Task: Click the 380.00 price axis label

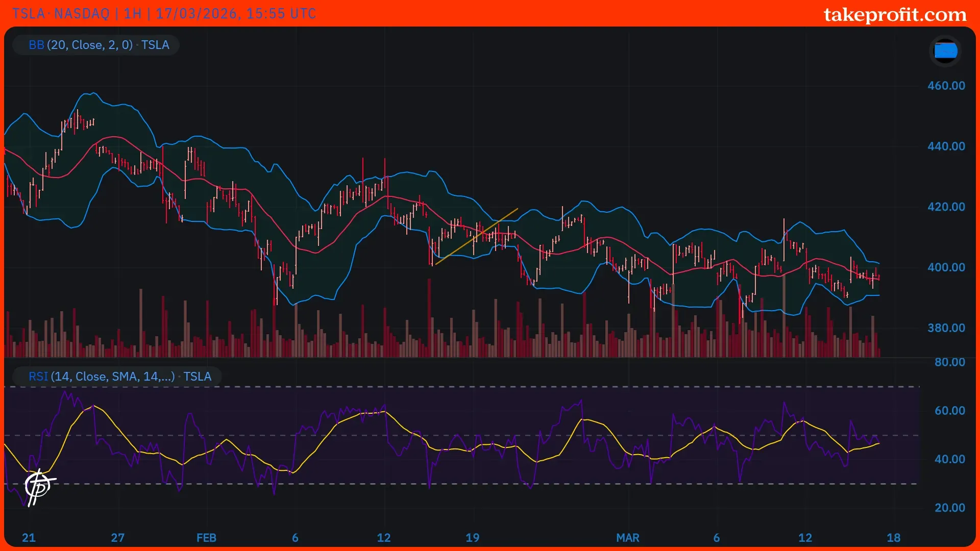Action: 946,328
